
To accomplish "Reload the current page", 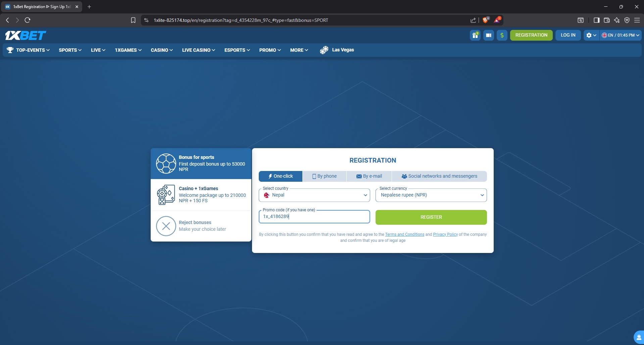I will pos(28,20).
